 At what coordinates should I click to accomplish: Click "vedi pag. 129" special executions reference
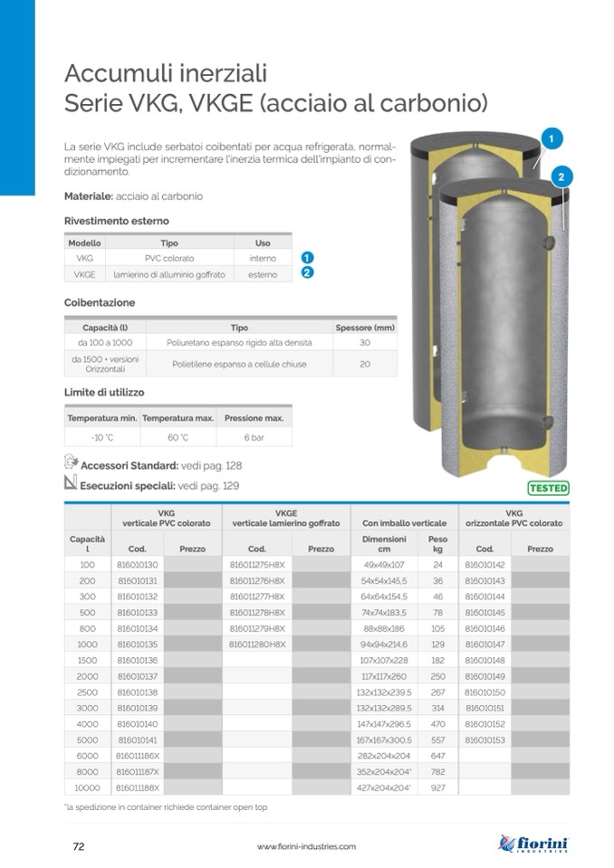tap(208, 485)
